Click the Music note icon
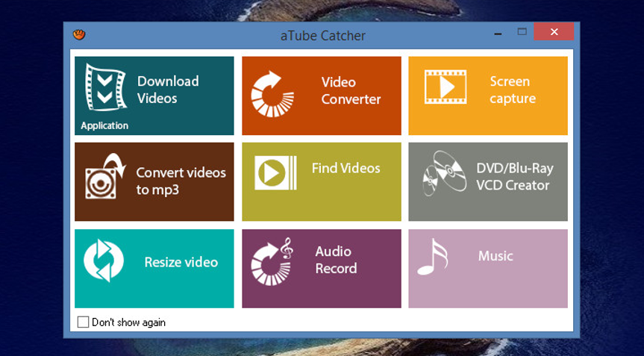 [x=433, y=257]
